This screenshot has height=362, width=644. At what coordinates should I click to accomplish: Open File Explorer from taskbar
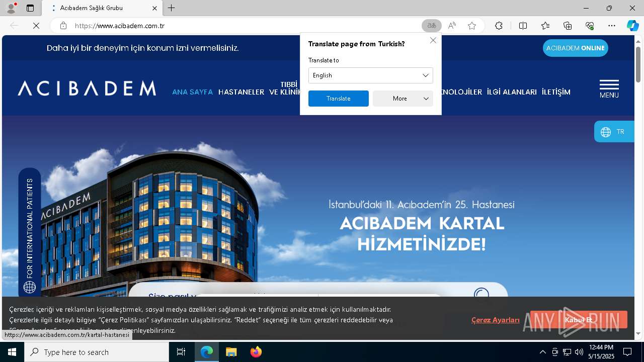(231, 352)
